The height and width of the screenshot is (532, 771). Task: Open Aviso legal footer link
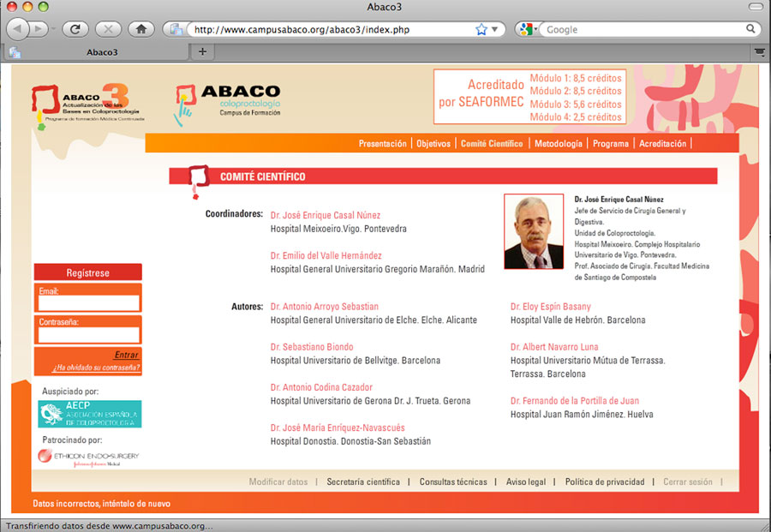[x=526, y=481]
